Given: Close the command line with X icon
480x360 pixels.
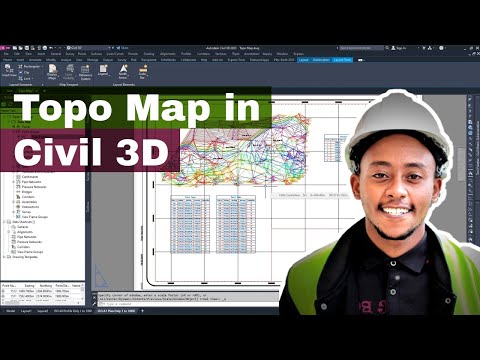Looking at the screenshot, I should (94, 298).
